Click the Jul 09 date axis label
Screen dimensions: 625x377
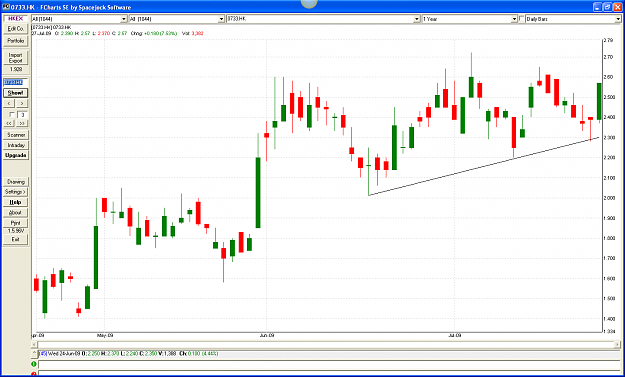(455, 336)
